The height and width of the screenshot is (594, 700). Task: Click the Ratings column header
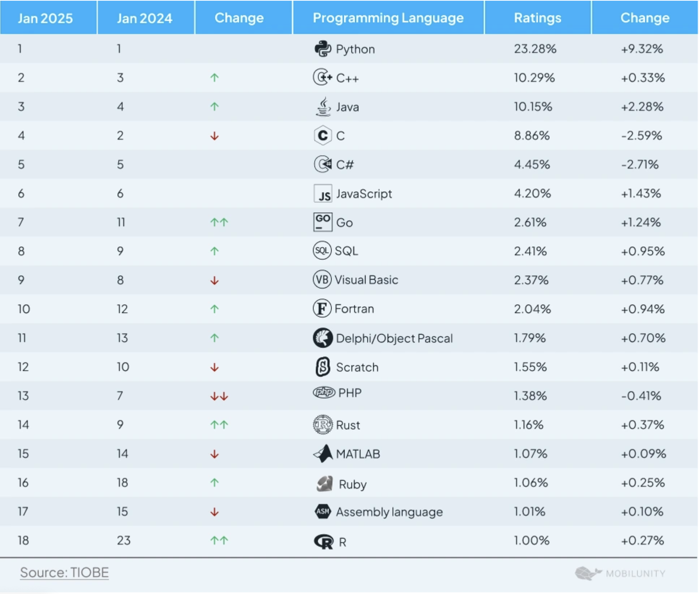coord(537,18)
